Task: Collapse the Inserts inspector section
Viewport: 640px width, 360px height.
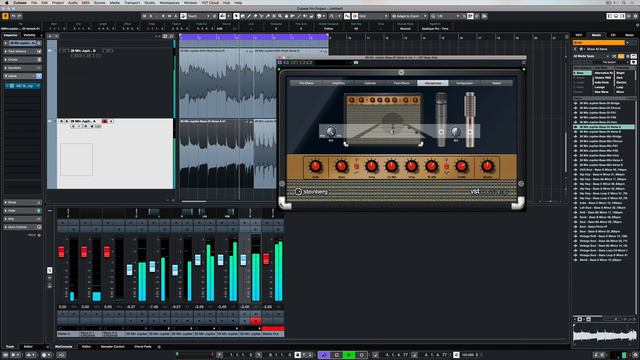Action: [22, 76]
